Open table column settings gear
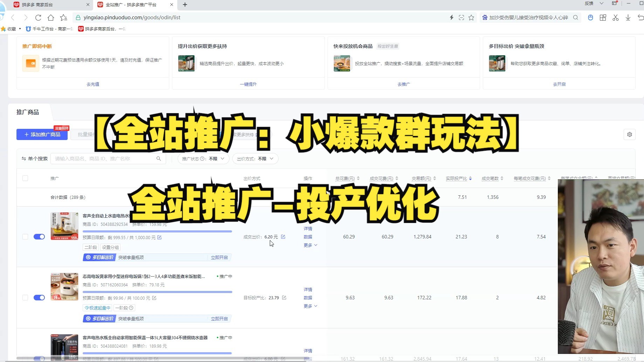Image resolution: width=644 pixels, height=362 pixels. click(630, 134)
